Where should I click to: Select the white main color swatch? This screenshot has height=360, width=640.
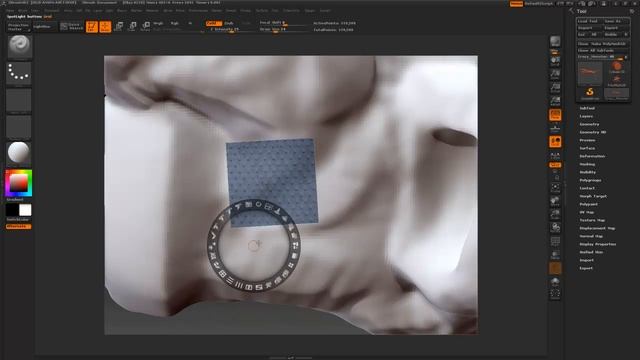pyautogui.click(x=25, y=210)
